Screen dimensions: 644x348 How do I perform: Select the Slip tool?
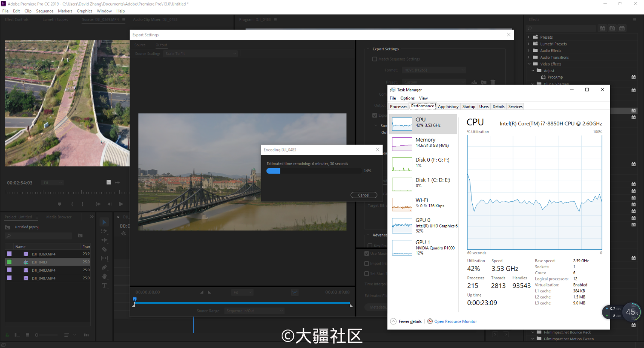point(104,258)
